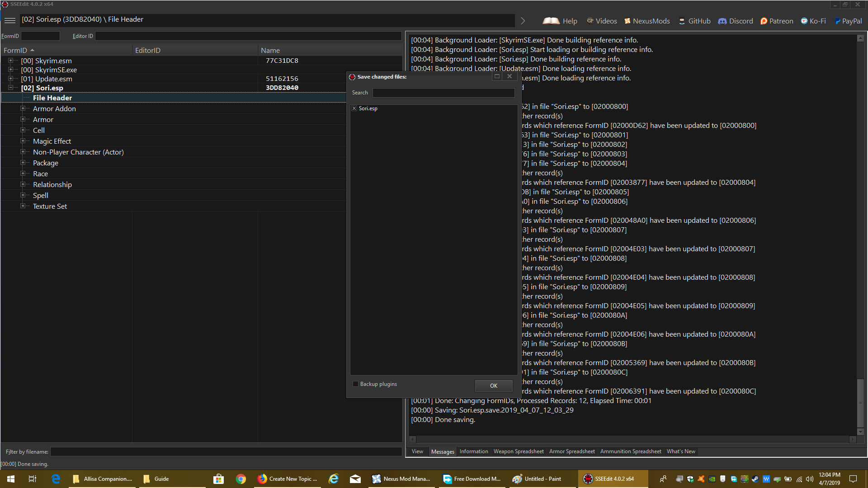Expand the [01] Update.esm node
The width and height of the screenshot is (868, 488).
pos(10,78)
